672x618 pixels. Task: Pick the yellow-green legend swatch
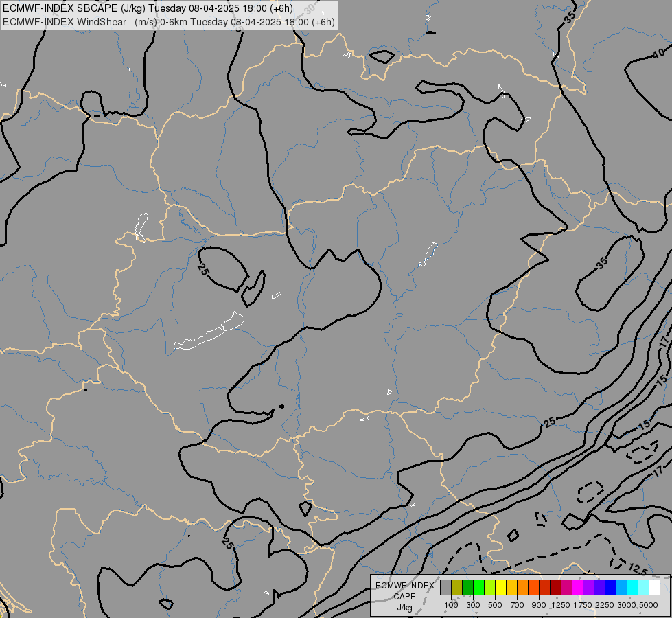click(x=490, y=588)
